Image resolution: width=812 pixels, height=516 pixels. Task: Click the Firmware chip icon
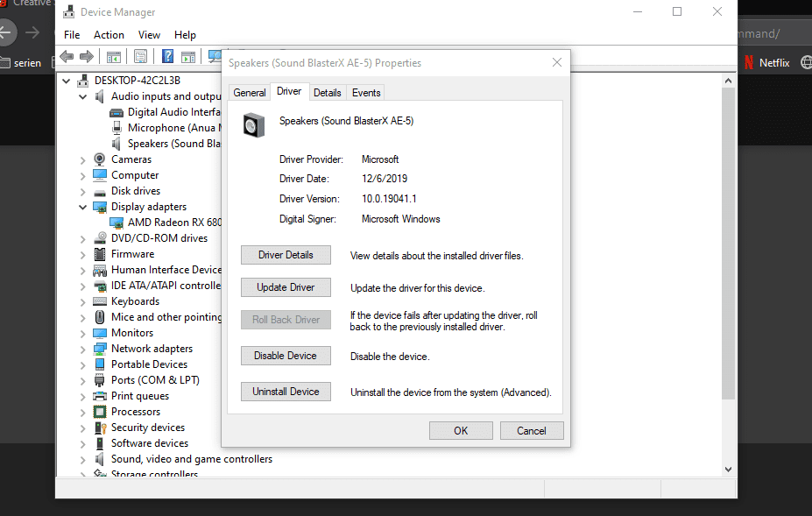(100, 254)
